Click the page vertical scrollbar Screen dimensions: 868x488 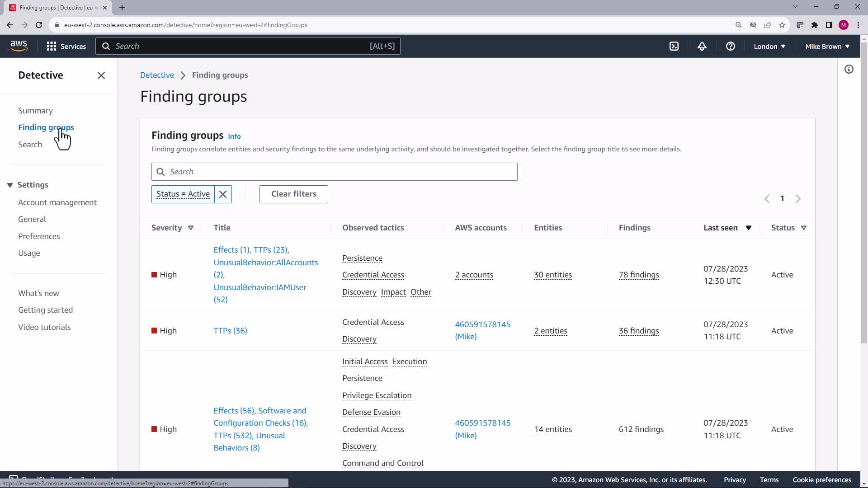click(863, 190)
